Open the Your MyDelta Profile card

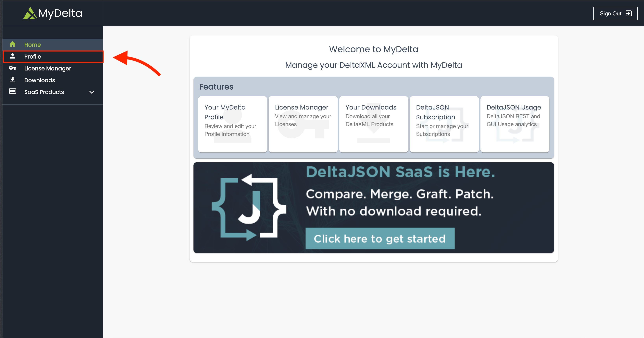click(x=232, y=124)
